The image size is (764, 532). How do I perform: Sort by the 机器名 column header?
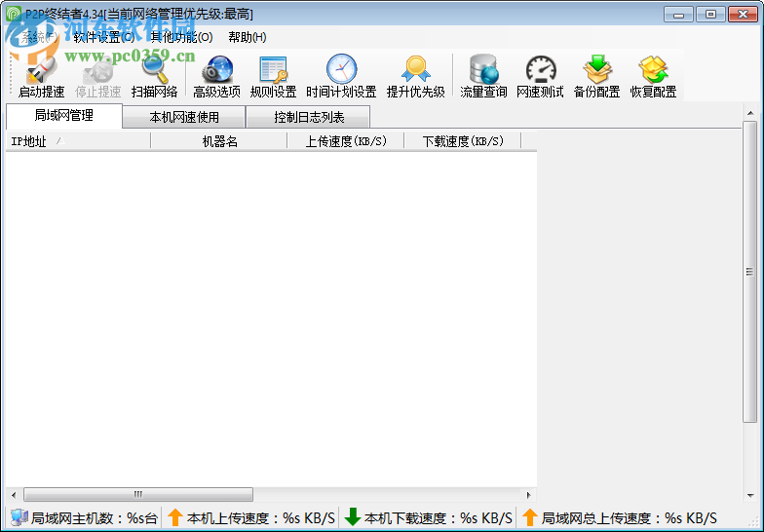tap(219, 141)
